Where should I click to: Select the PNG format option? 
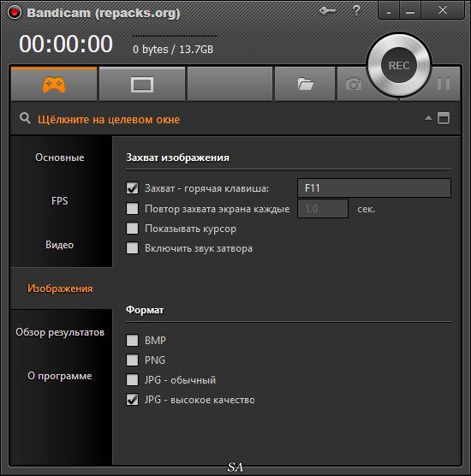click(132, 360)
